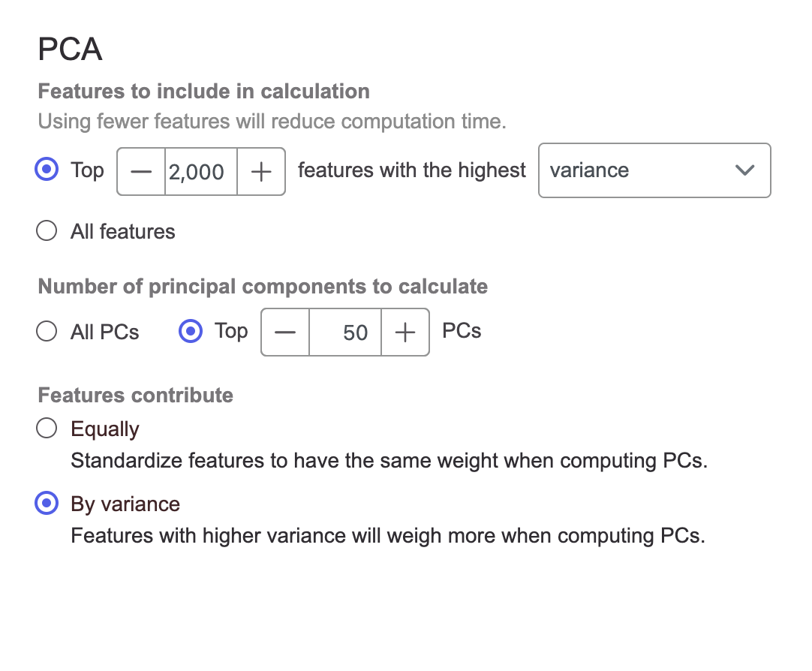The height and width of the screenshot is (671, 812).
Task: Click the plus button for PCs count
Action: tap(405, 332)
